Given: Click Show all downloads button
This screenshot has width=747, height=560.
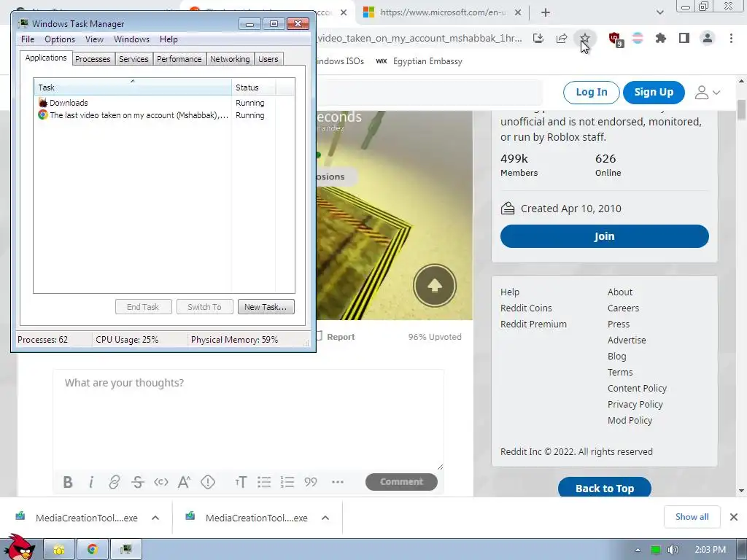Looking at the screenshot, I should click(x=692, y=517).
